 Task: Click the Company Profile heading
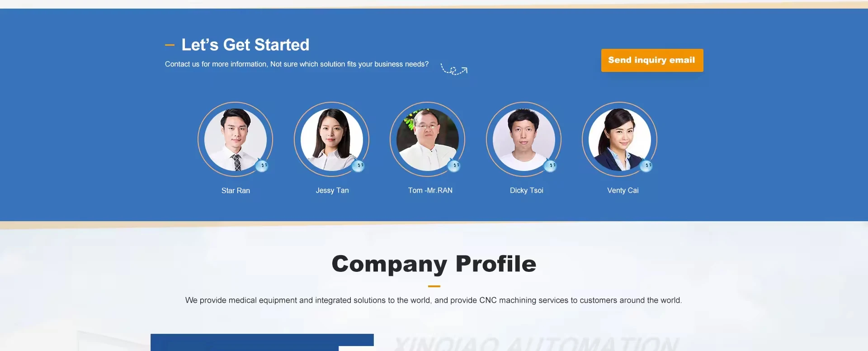pyautogui.click(x=434, y=264)
